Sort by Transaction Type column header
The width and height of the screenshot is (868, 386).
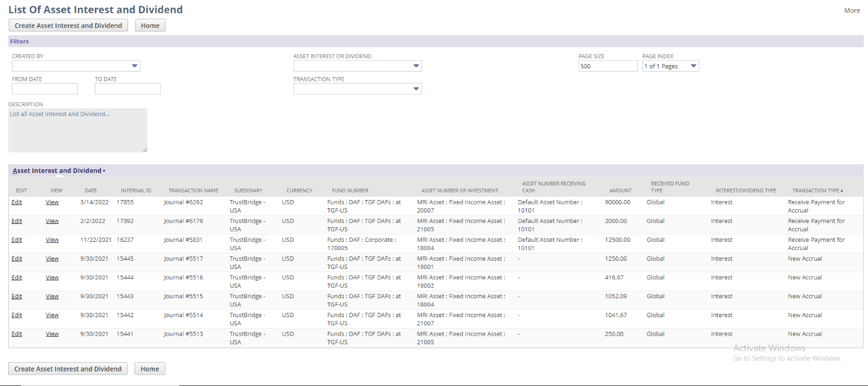tap(816, 191)
